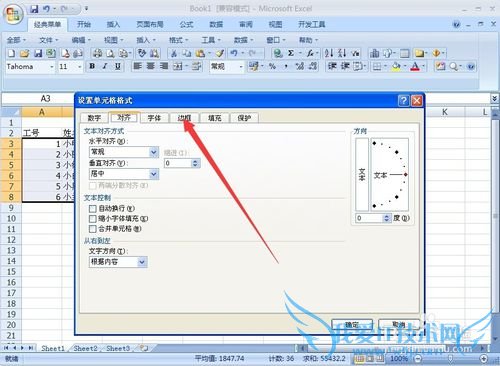Click the 取消 Cancel button

(x=399, y=324)
